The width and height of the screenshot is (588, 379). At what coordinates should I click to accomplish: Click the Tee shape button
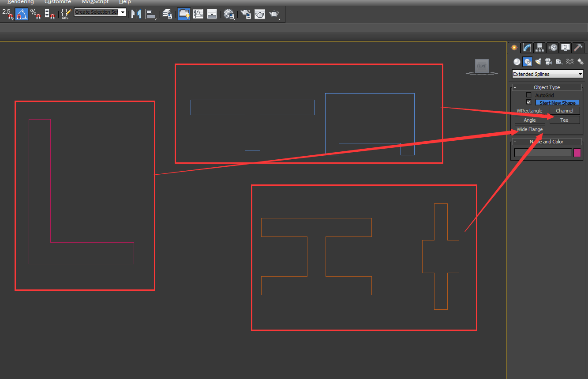point(565,120)
